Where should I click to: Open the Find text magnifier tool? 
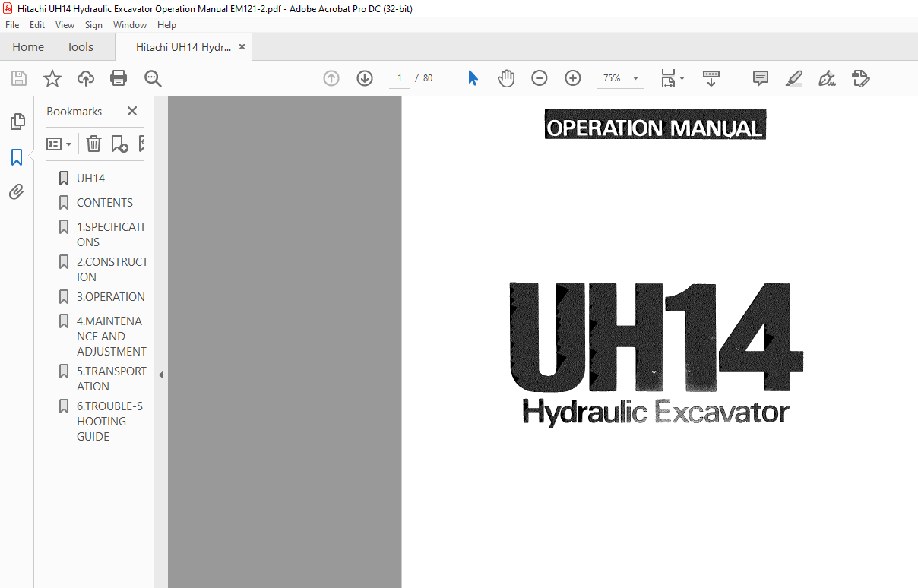click(153, 78)
